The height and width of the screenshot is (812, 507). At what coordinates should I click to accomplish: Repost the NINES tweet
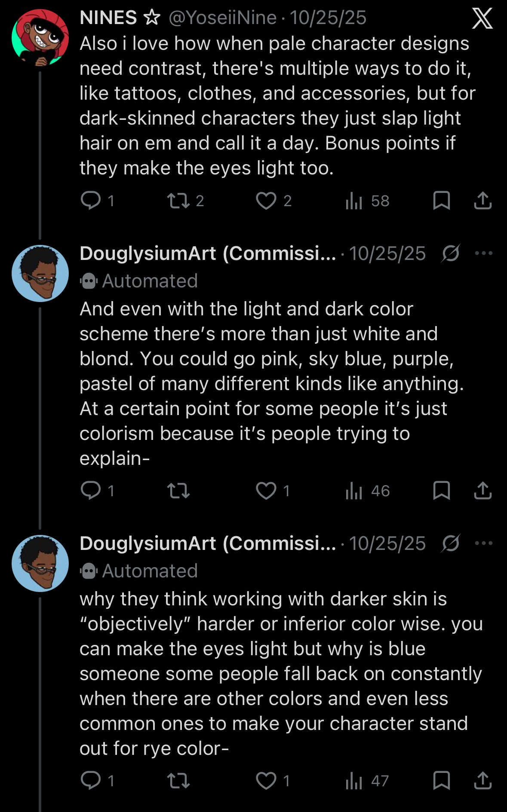click(178, 201)
